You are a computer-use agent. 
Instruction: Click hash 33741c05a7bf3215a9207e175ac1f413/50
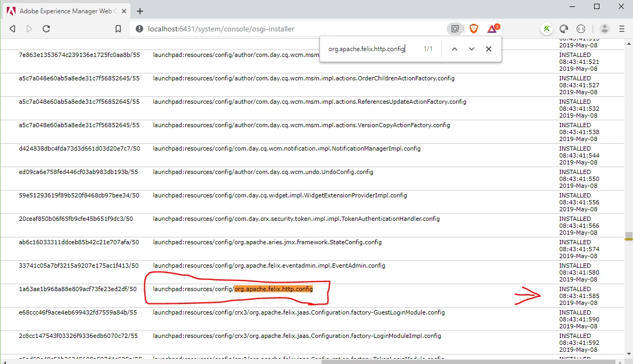click(78, 266)
